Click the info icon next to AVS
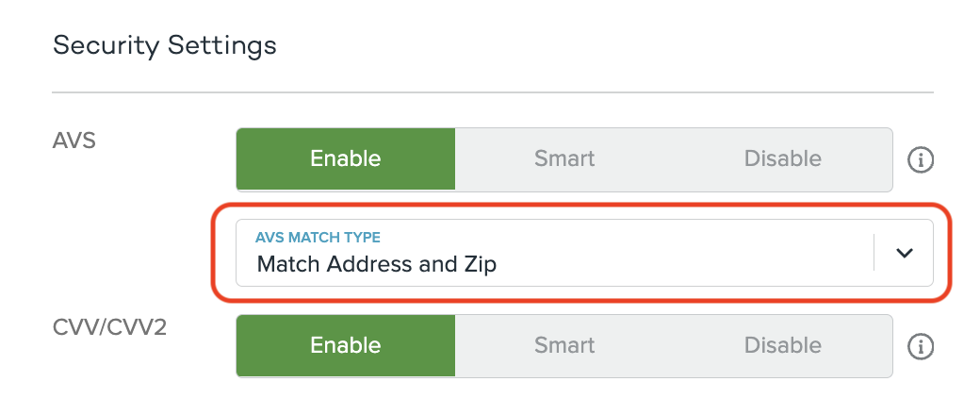 [x=920, y=159]
